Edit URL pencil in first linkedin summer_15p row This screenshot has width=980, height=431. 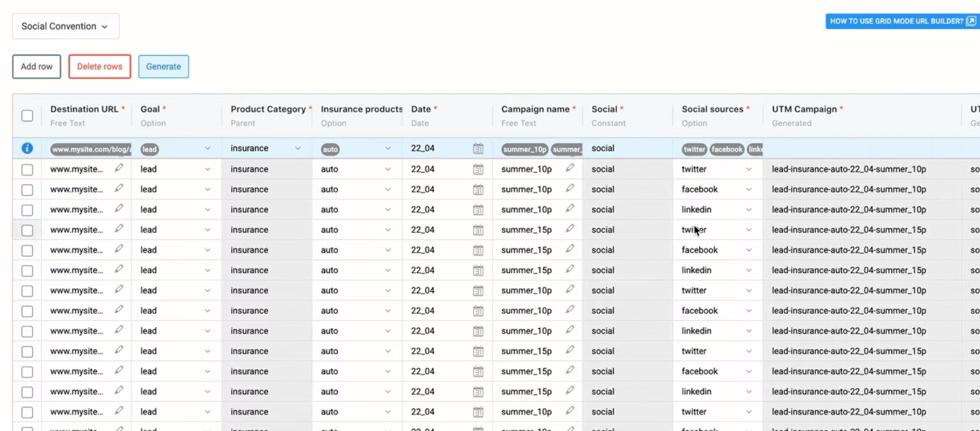(119, 269)
